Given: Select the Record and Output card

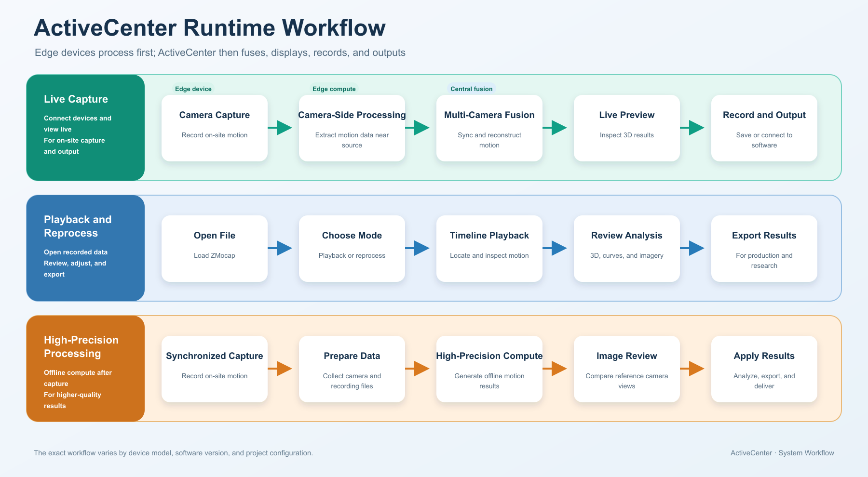Looking at the screenshot, I should click(x=764, y=128).
